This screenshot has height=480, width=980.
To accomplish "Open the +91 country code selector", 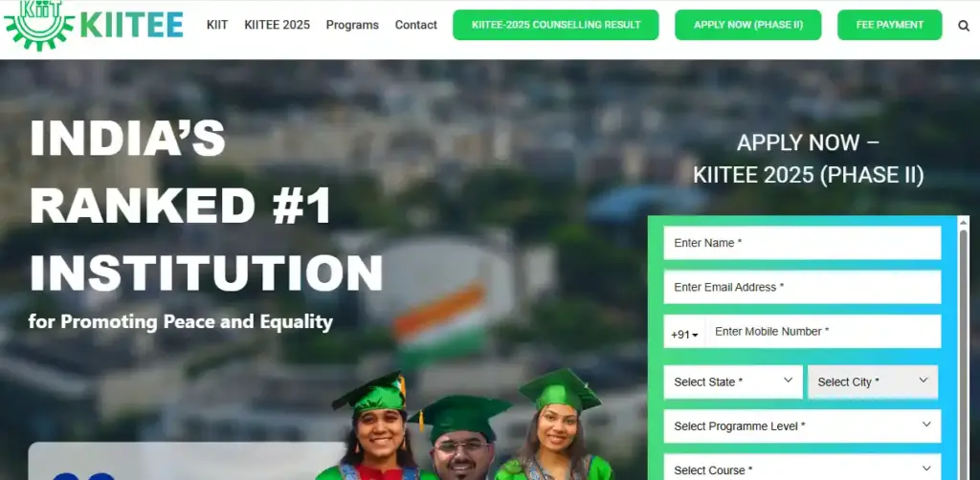I will tap(684, 335).
